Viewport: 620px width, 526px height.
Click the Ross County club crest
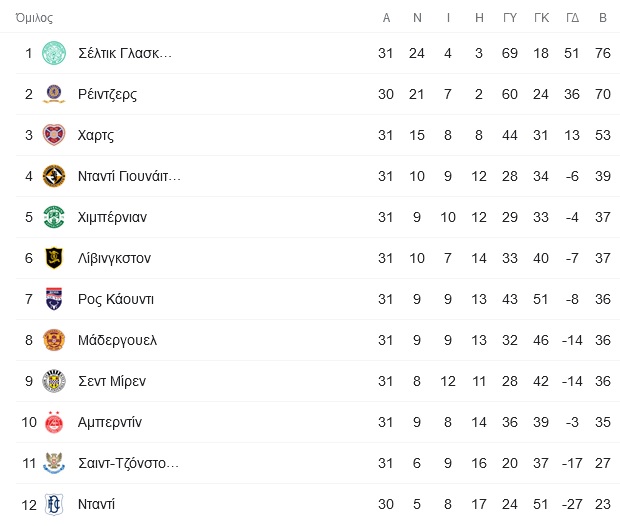point(54,299)
